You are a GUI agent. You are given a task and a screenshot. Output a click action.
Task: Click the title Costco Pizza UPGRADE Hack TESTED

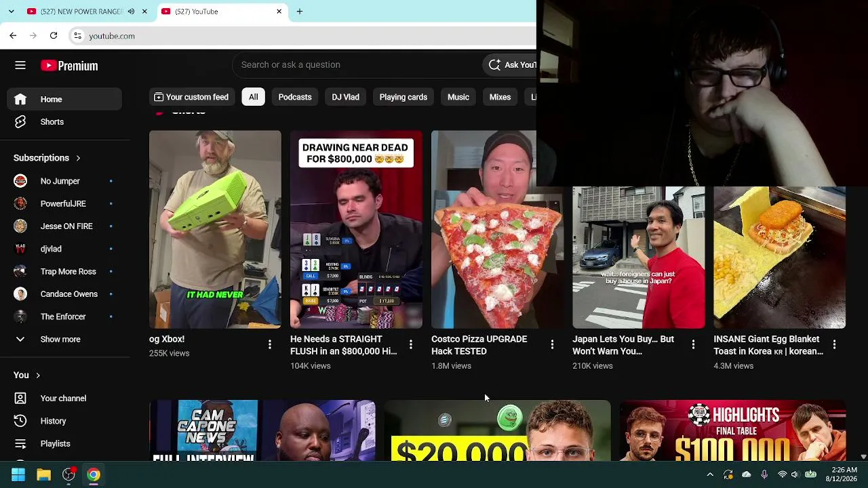479,345
